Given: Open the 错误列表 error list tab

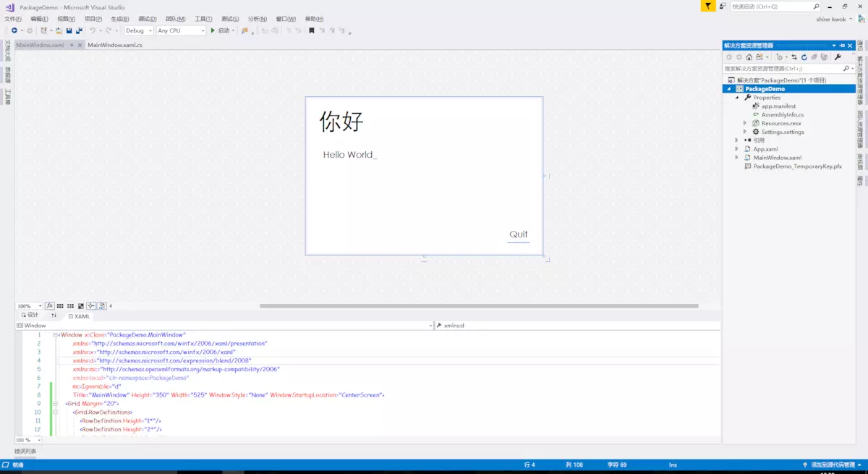Looking at the screenshot, I should click(25, 452).
